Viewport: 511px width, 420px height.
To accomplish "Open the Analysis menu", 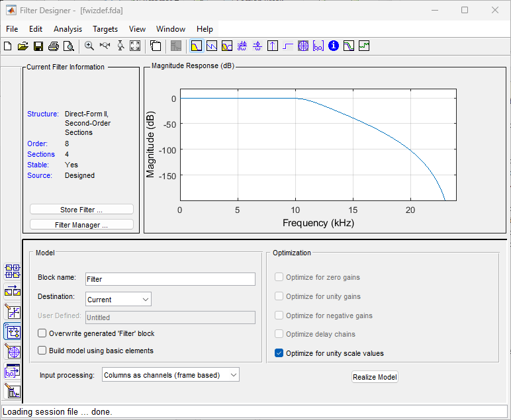I will tap(68, 29).
